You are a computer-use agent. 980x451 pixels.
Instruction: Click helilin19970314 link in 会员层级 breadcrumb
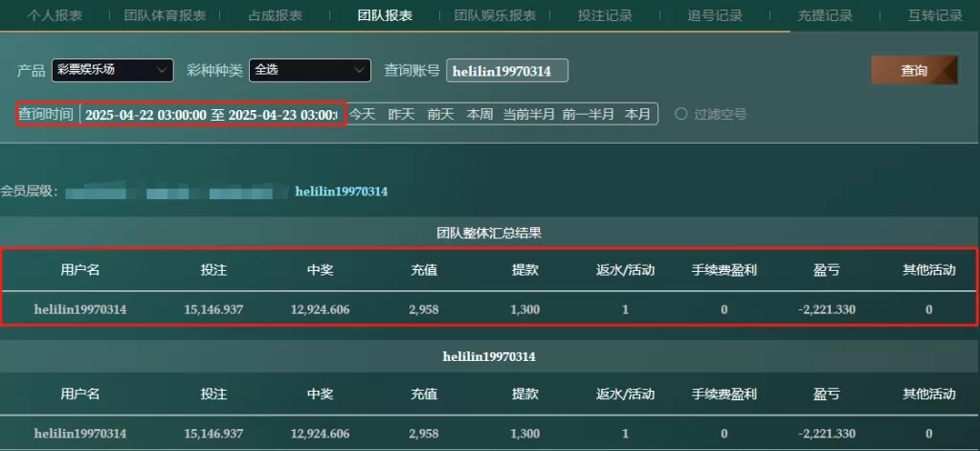[x=342, y=192]
